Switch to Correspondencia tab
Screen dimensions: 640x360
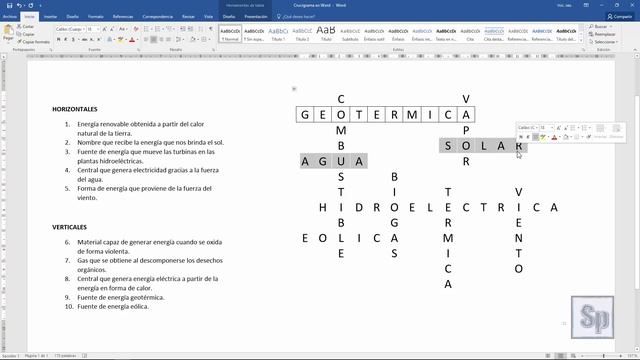click(x=158, y=17)
